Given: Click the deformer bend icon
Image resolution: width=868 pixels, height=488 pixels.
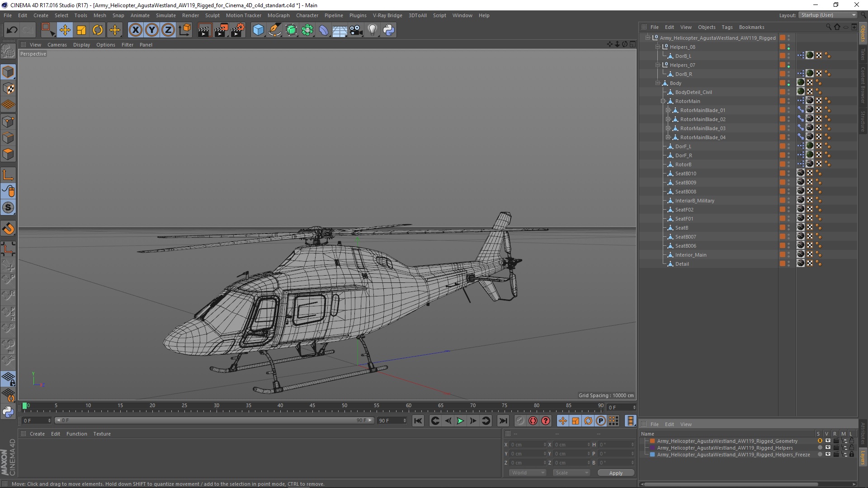Looking at the screenshot, I should pyautogui.click(x=324, y=30).
